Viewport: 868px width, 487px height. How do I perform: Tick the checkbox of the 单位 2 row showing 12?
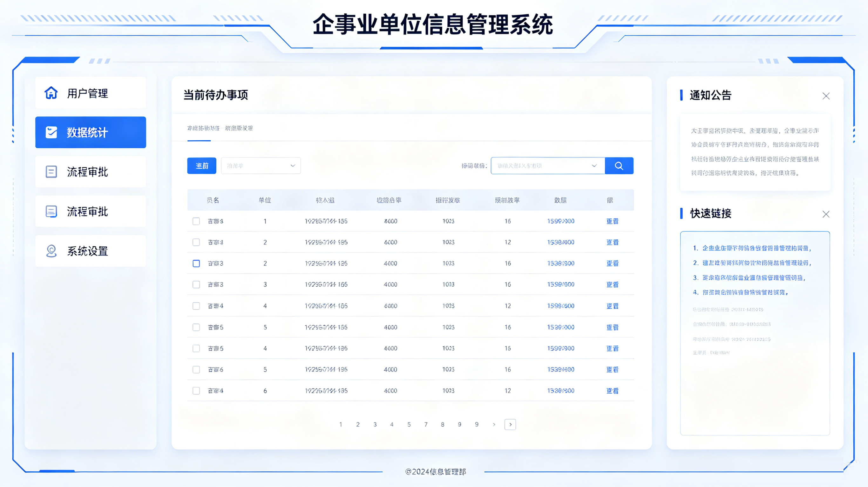(x=196, y=242)
